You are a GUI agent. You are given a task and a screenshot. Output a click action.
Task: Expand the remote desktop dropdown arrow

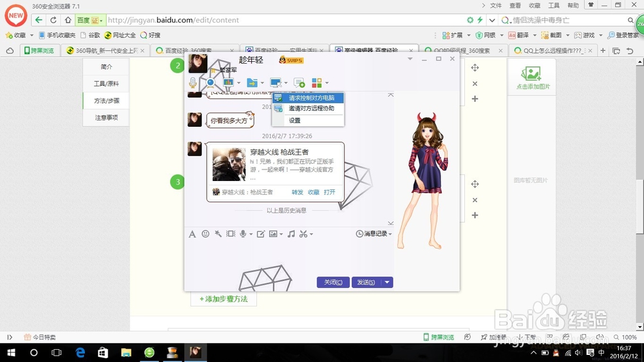click(286, 83)
